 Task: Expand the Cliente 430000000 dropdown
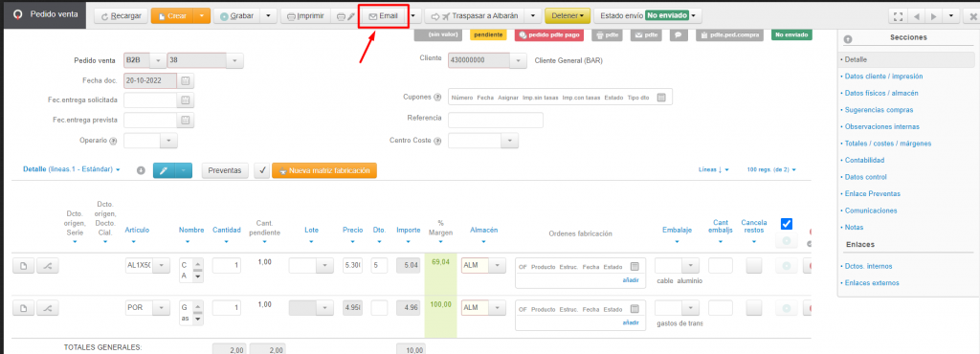518,60
